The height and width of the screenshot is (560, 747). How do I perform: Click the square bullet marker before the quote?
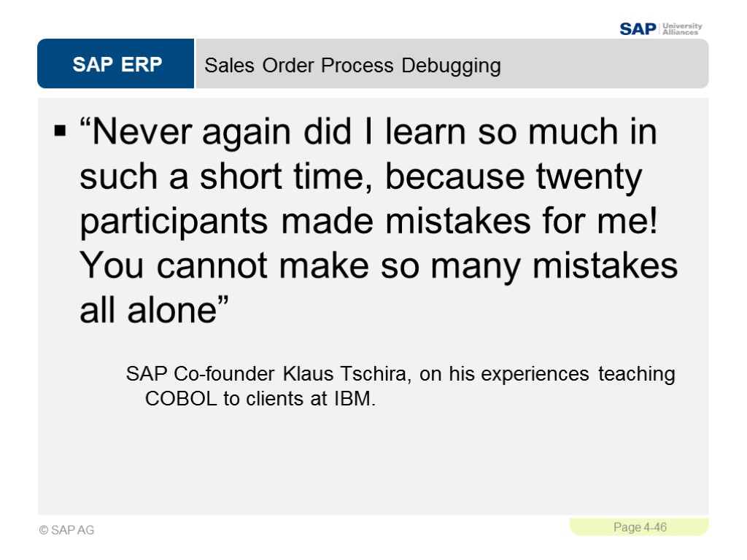(60, 133)
